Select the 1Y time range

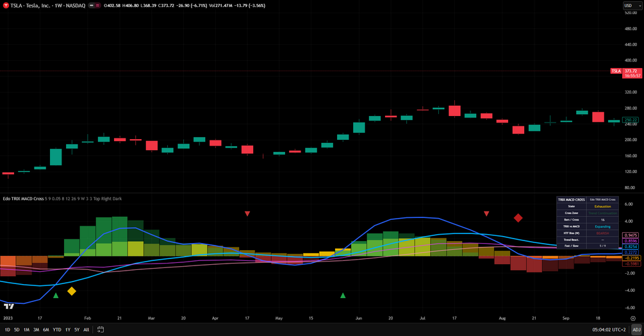68,330
